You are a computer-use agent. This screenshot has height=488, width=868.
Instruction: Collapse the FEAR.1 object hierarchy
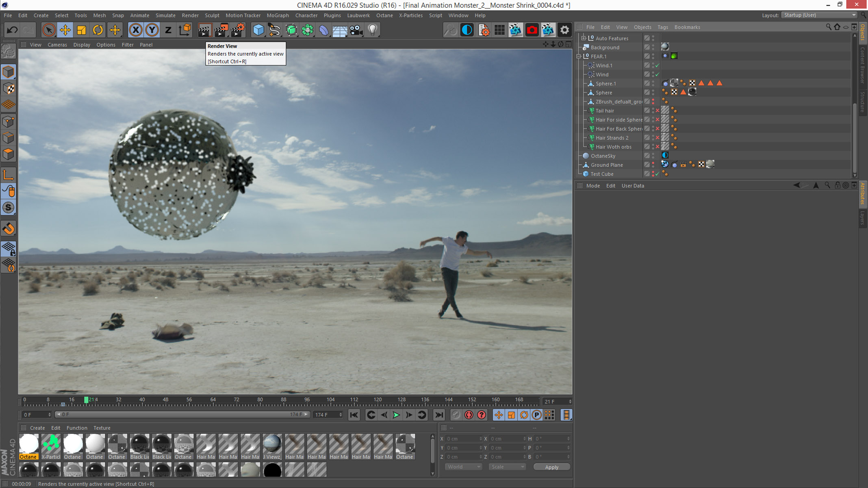[579, 56]
